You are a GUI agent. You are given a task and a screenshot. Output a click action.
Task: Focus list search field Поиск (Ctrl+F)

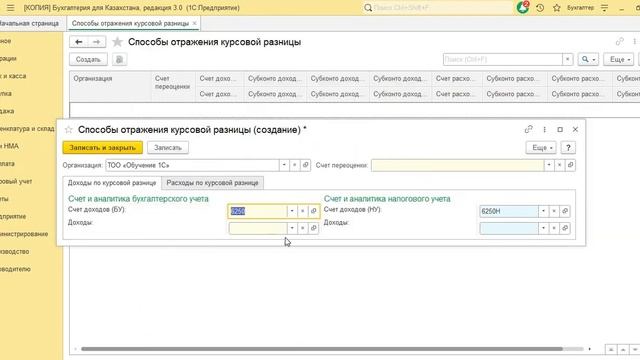click(x=502, y=60)
